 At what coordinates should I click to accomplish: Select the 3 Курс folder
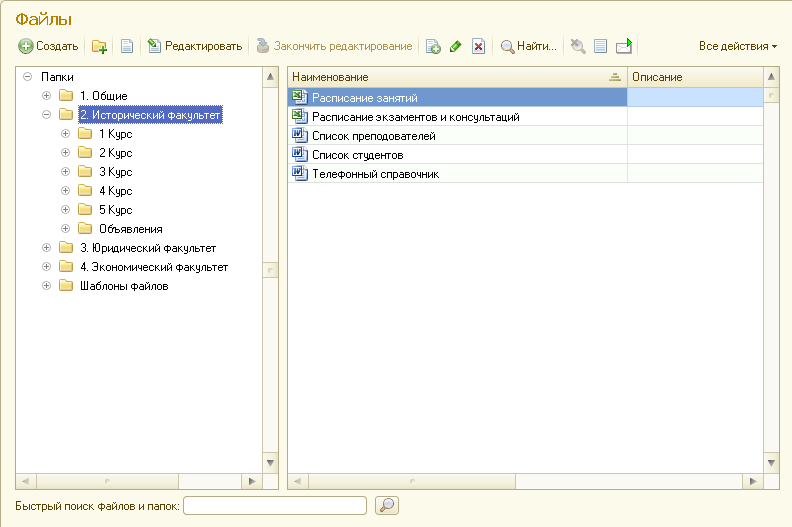116,172
